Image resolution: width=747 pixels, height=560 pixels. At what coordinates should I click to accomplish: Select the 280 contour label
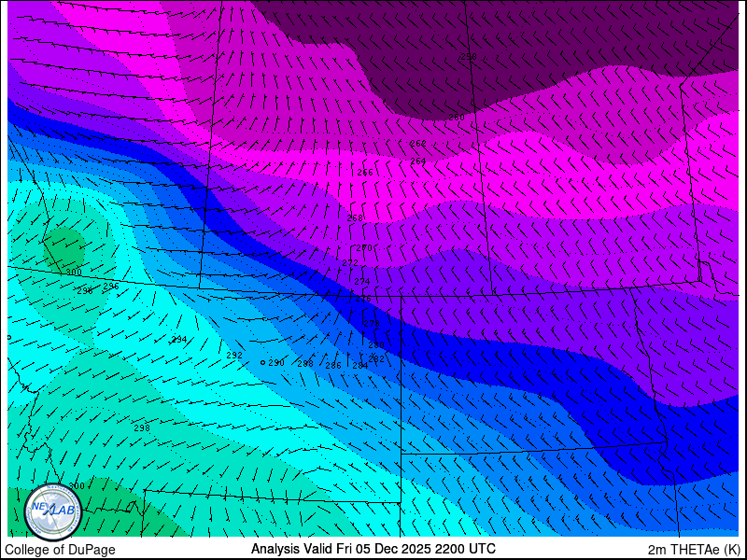click(x=376, y=344)
